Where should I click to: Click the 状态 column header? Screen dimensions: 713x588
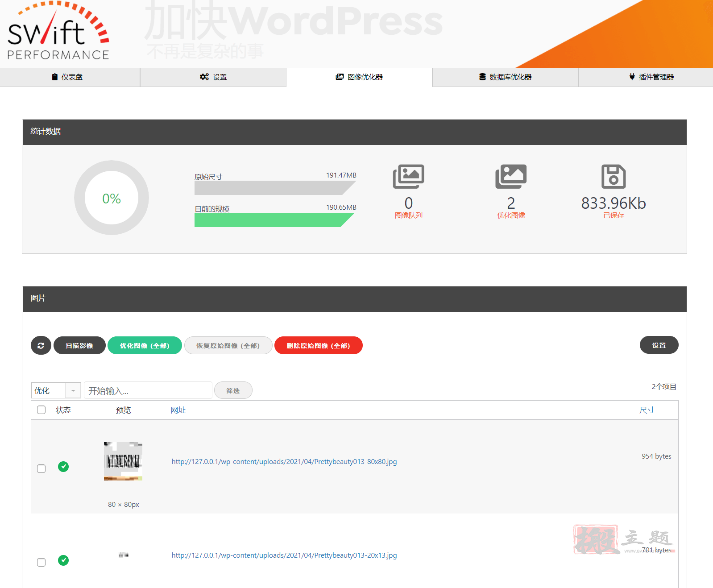point(63,410)
